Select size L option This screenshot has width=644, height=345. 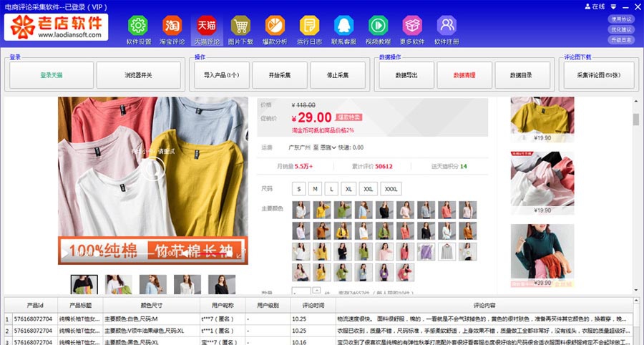(x=331, y=189)
